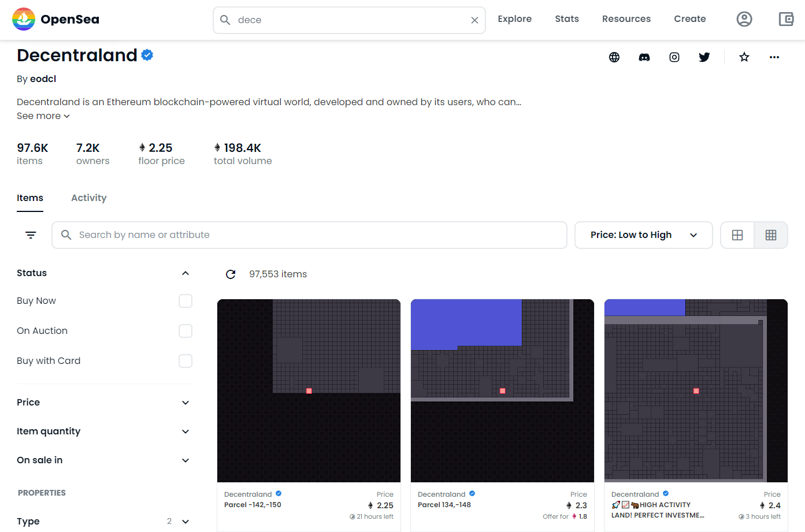The width and height of the screenshot is (805, 532).
Task: Click the 97.6K items stat
Action: (x=32, y=154)
